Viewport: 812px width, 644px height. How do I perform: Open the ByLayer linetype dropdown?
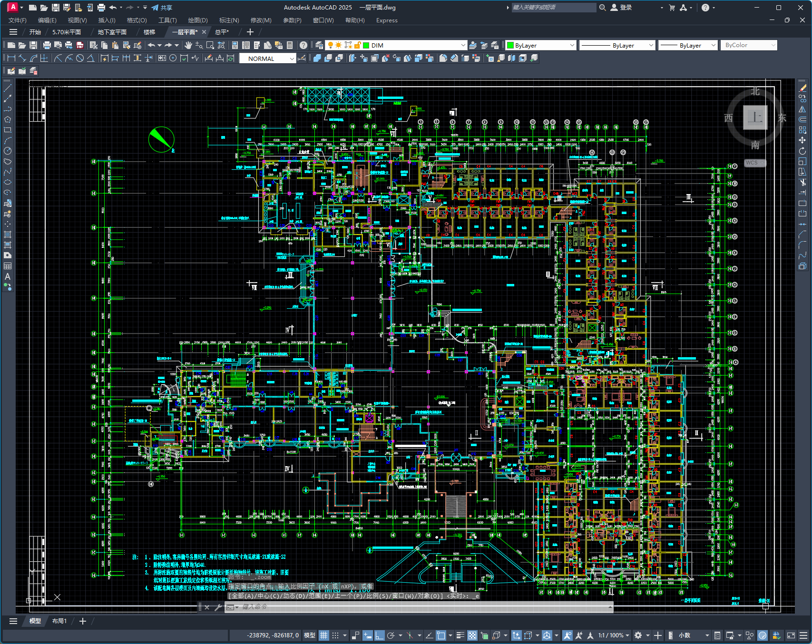click(x=651, y=45)
